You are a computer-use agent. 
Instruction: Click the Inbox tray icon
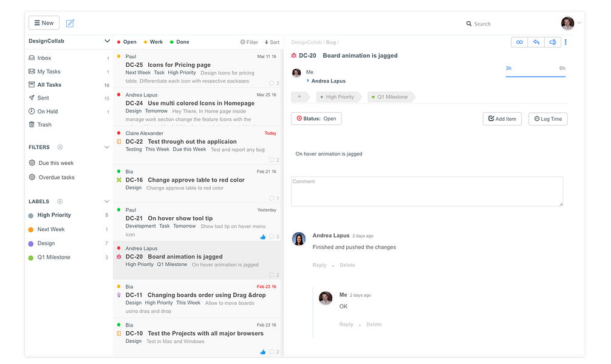[x=32, y=58]
